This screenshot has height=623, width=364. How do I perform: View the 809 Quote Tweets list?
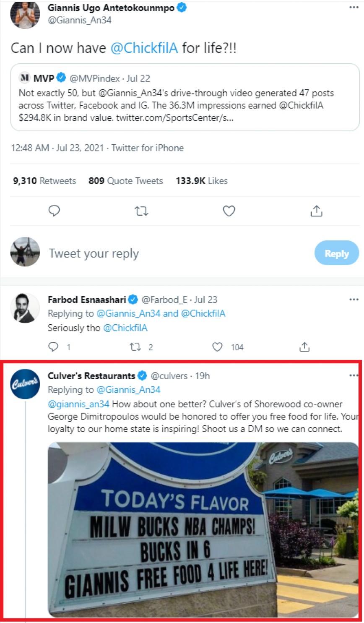126,181
